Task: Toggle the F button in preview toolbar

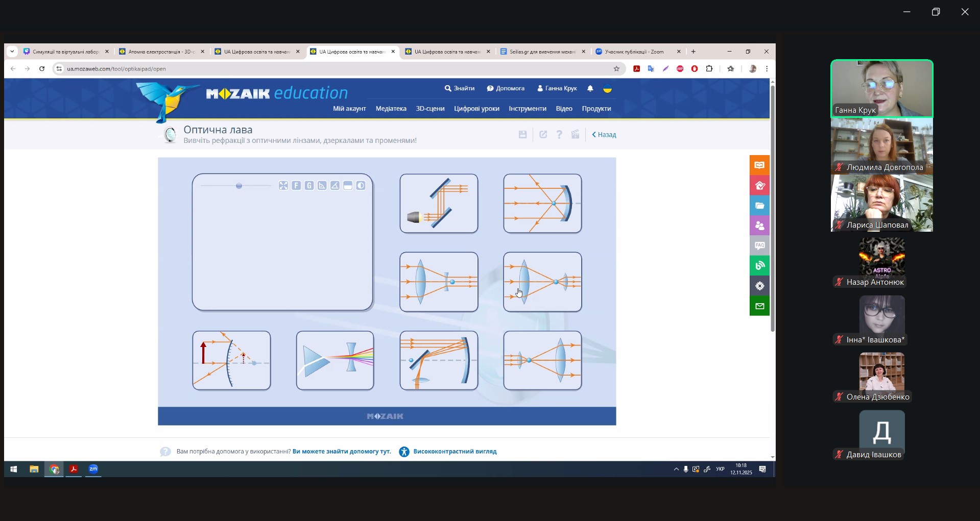Action: pyautogui.click(x=296, y=186)
